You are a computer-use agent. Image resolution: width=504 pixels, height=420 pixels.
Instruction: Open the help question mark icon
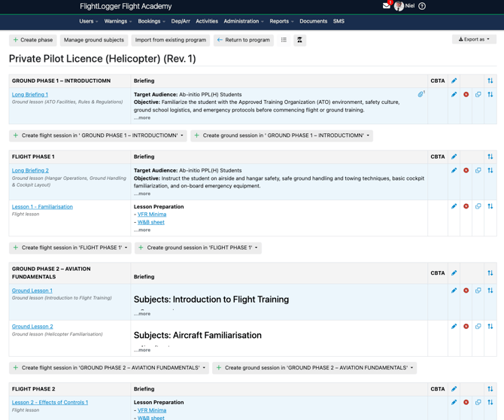pyautogui.click(x=422, y=6)
